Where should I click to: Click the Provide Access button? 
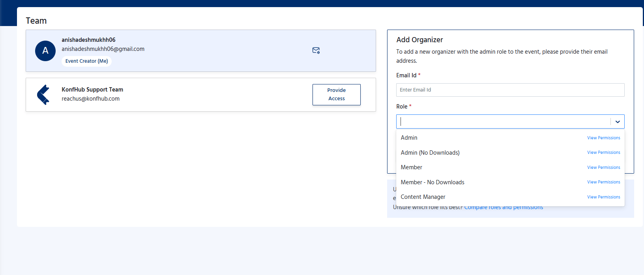(337, 95)
